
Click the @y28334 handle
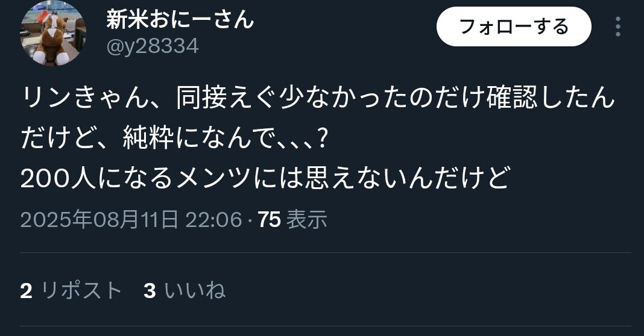(x=153, y=46)
